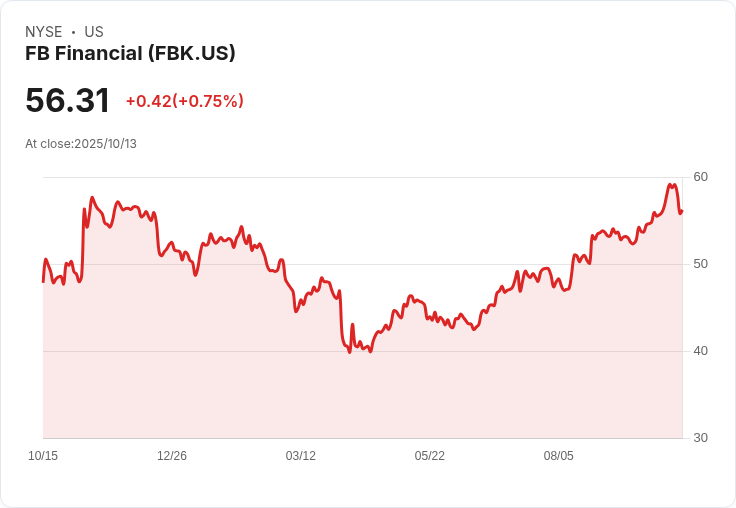Click the +0.42(+0.75%) price change
Screen dimensions: 736x508
pos(184,101)
